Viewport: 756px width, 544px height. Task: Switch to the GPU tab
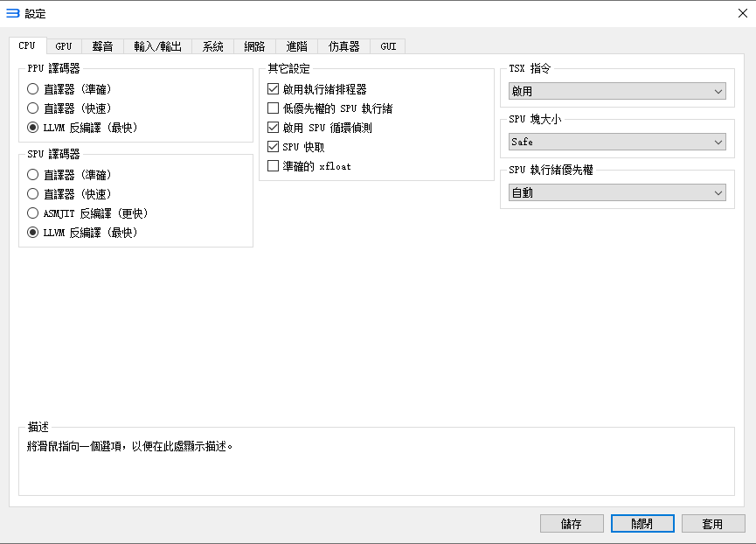click(63, 46)
